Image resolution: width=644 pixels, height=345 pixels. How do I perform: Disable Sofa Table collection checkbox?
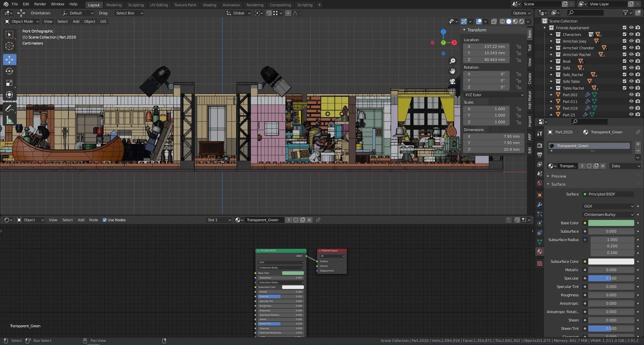tap(624, 81)
